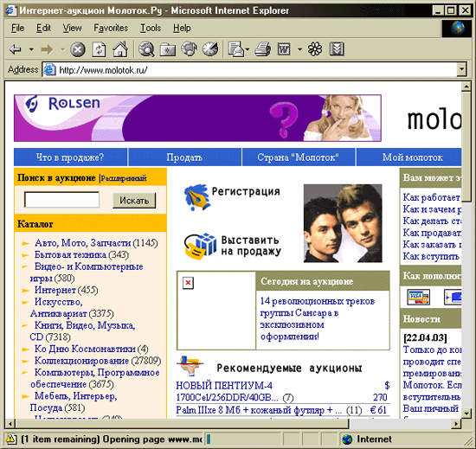Open the 'Как работает' help link
The height and width of the screenshot is (449, 476).
tap(431, 197)
